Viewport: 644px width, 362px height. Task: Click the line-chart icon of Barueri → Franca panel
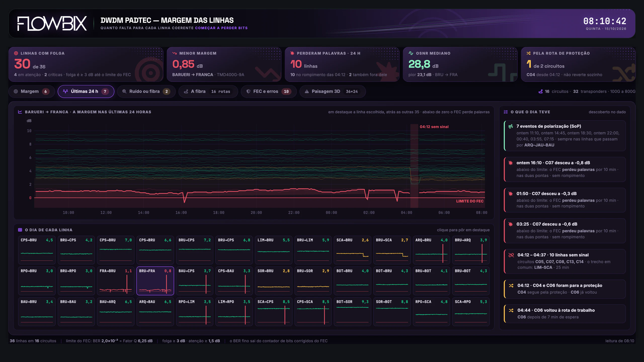pyautogui.click(x=20, y=112)
